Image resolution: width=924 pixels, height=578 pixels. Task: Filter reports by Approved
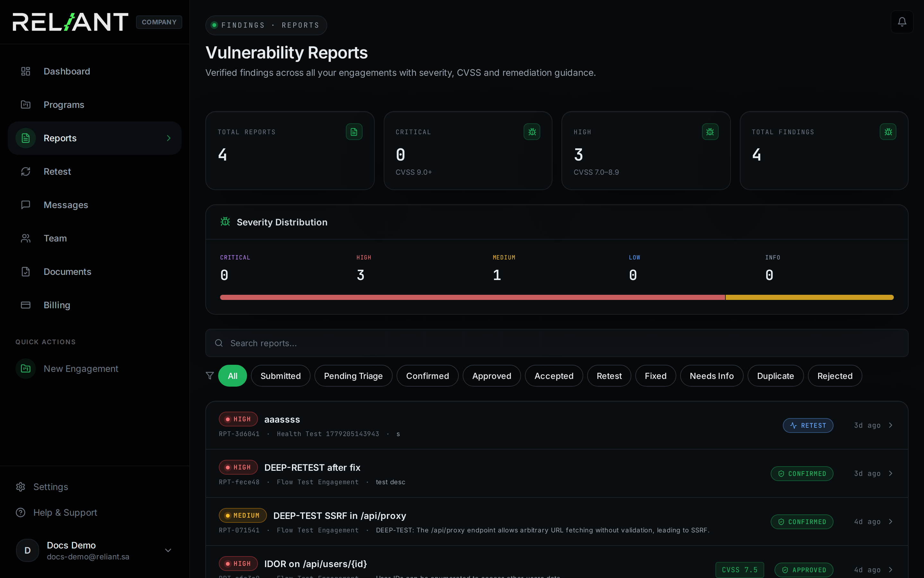point(492,376)
